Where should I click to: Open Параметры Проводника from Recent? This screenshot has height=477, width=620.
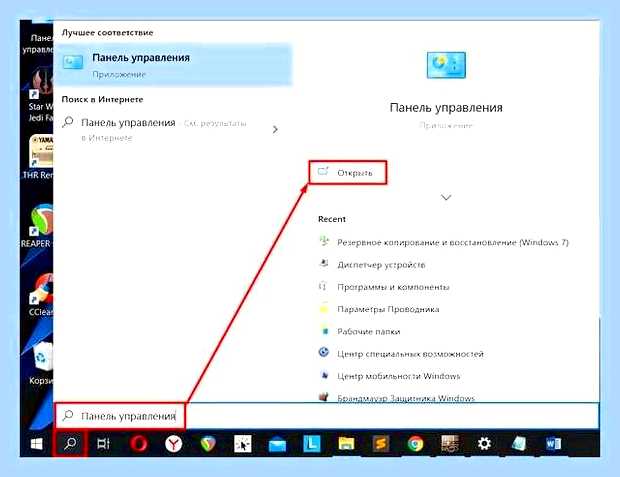(x=379, y=309)
